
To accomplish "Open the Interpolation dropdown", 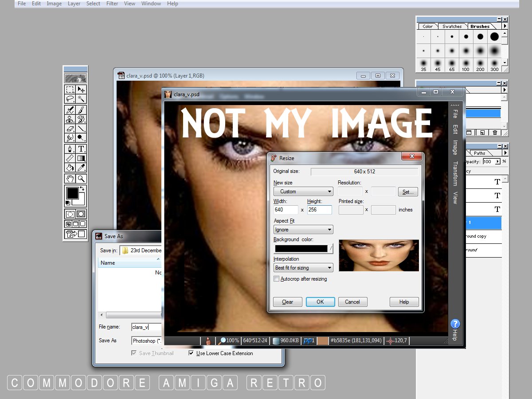I will [303, 268].
